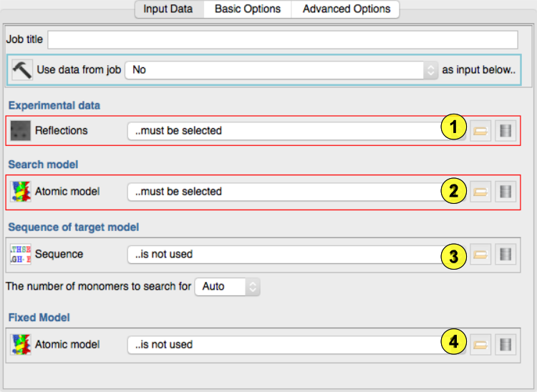Open the Reflections selection combo box
This screenshot has width=537, height=392.
pyautogui.click(x=286, y=131)
